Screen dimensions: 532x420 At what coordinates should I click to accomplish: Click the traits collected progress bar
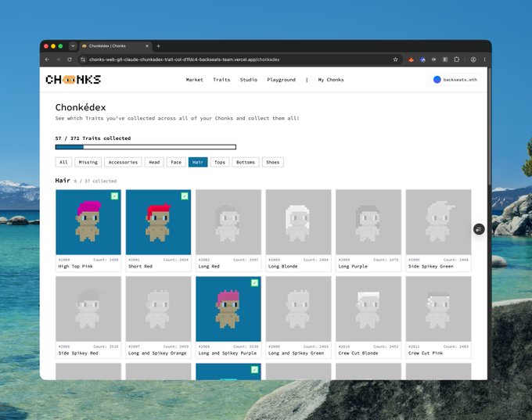tap(146, 147)
